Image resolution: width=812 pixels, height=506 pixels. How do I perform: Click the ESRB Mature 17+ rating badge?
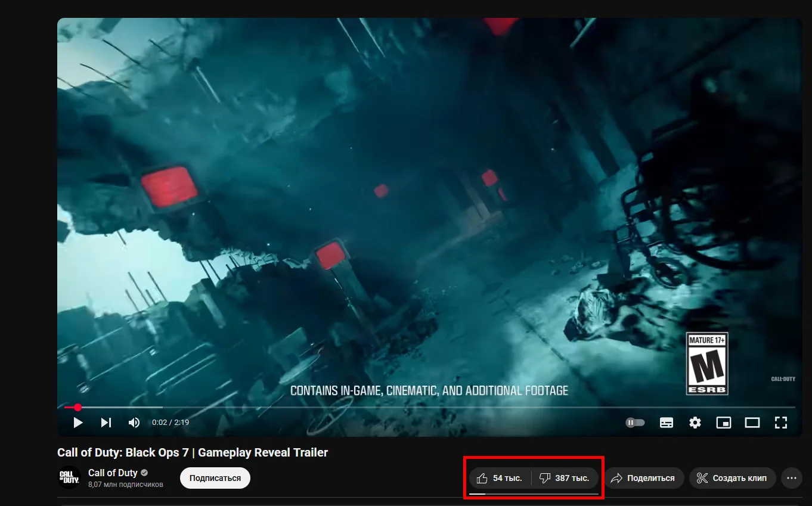707,364
